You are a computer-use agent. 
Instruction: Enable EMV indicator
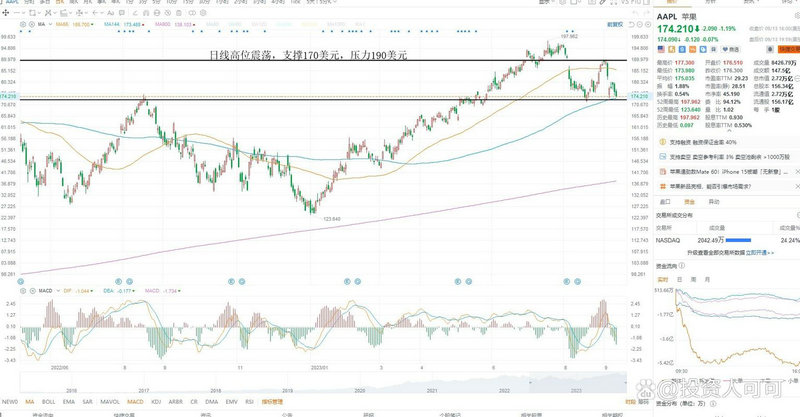tap(232, 402)
